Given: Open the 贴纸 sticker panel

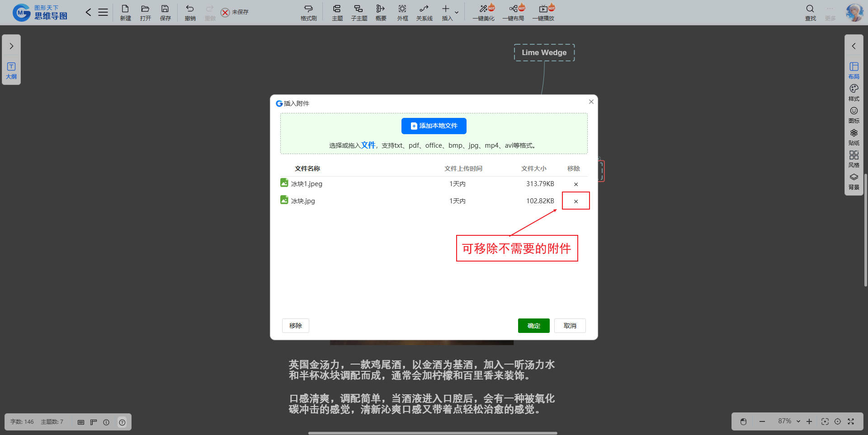Looking at the screenshot, I should point(854,137).
